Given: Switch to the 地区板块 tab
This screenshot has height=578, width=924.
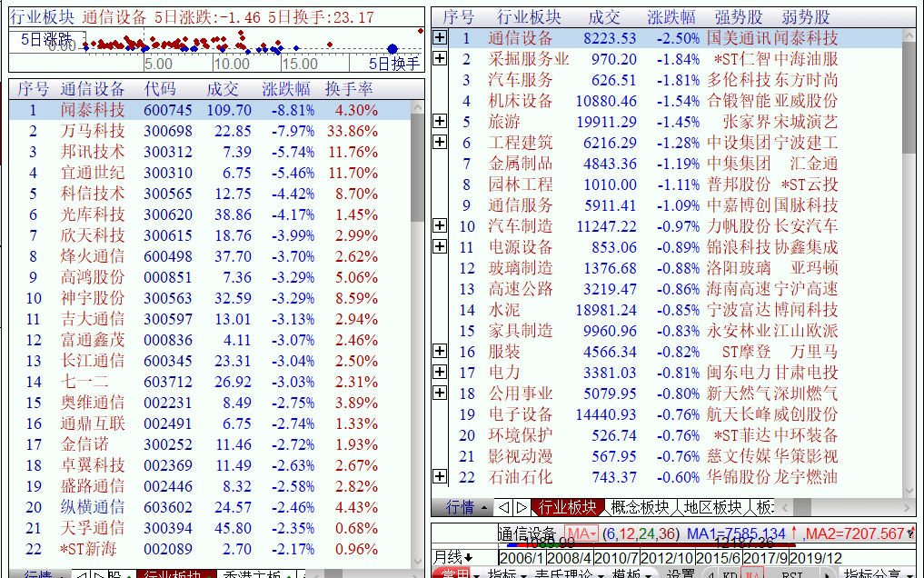Looking at the screenshot, I should 712,507.
